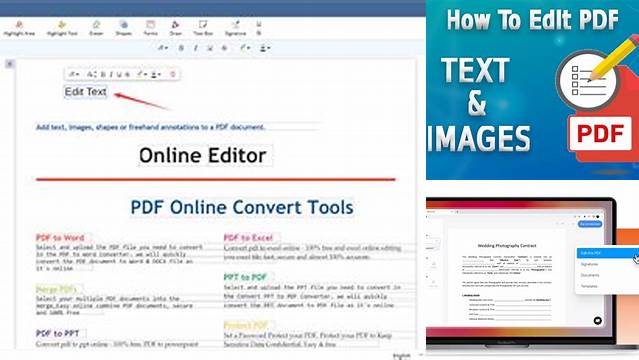The width and height of the screenshot is (639, 360).
Task: Open the Signature tool
Action: 236,28
